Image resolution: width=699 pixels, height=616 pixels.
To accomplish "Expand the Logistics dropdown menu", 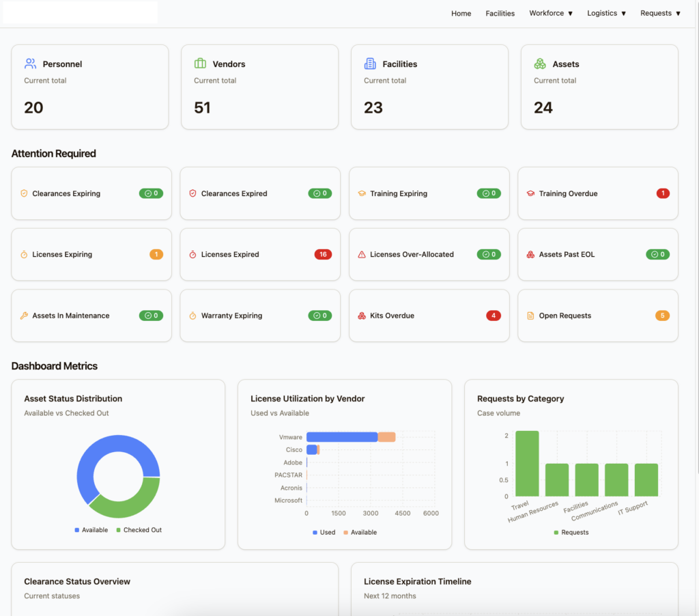I will [606, 13].
